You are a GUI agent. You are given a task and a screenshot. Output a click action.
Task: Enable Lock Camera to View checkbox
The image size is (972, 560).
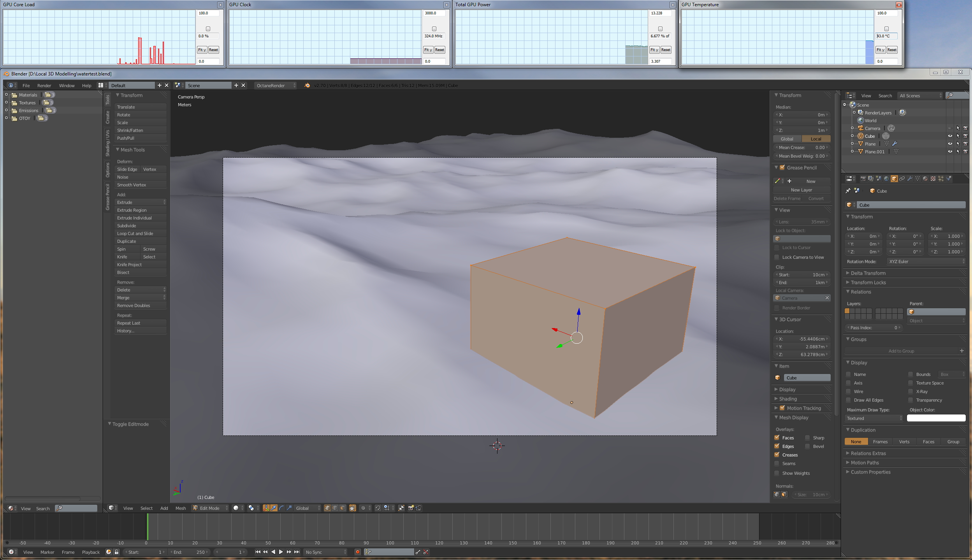click(777, 257)
